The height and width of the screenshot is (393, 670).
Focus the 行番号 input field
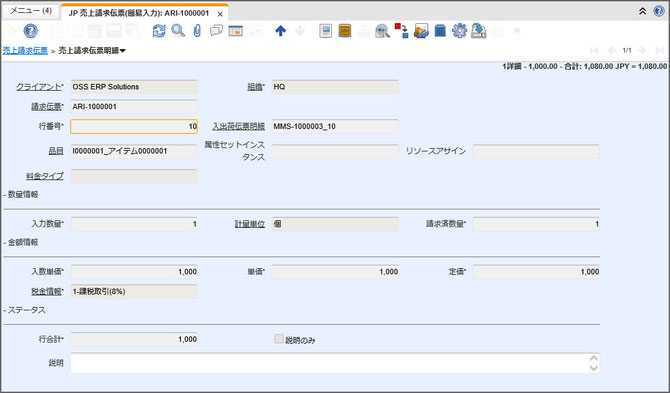tap(134, 126)
